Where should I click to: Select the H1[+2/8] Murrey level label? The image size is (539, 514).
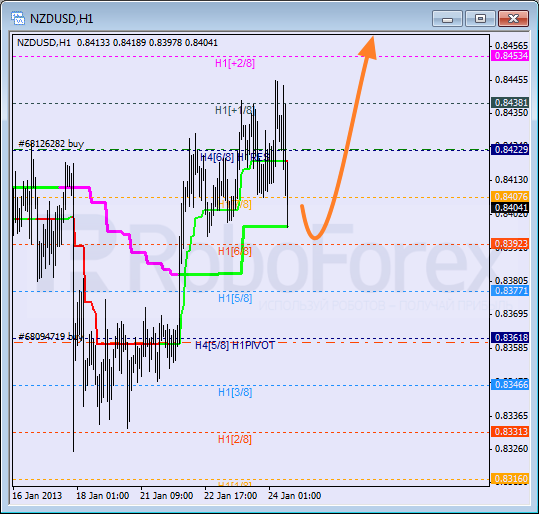point(235,63)
